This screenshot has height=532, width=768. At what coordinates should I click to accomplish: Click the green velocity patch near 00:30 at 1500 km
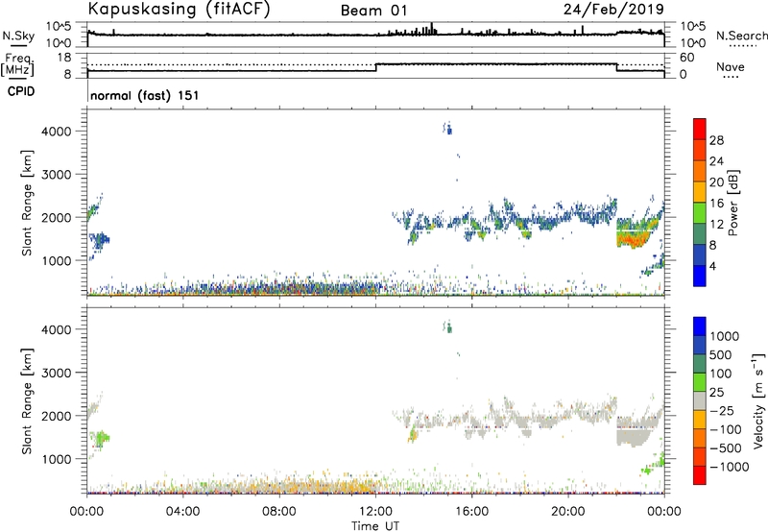pyautogui.click(x=102, y=437)
